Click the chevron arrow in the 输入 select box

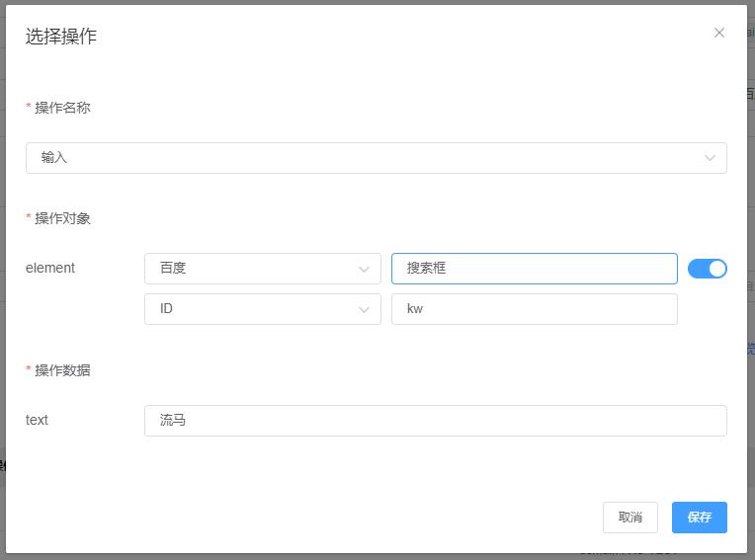point(710,158)
